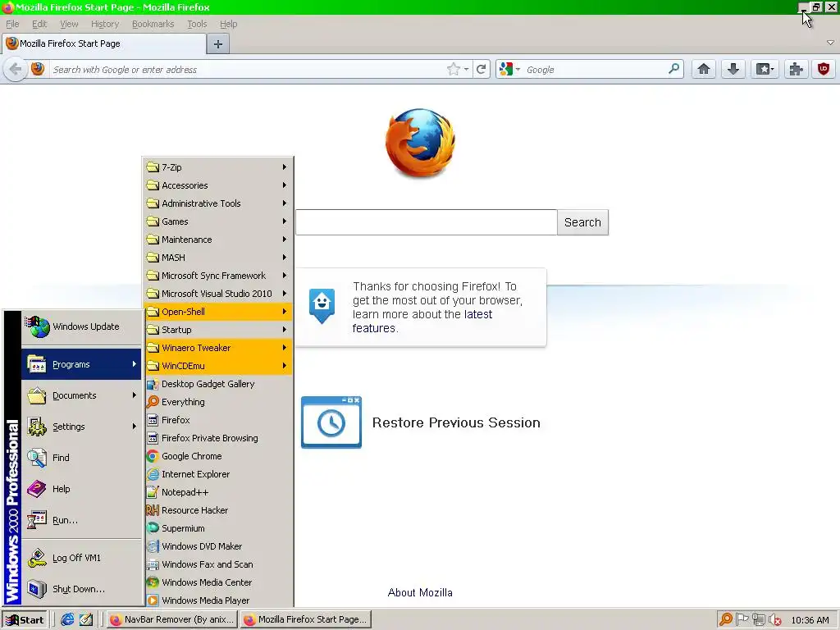Open the search engine dropdown arrow
The width and height of the screenshot is (840, 630).
pyautogui.click(x=518, y=70)
